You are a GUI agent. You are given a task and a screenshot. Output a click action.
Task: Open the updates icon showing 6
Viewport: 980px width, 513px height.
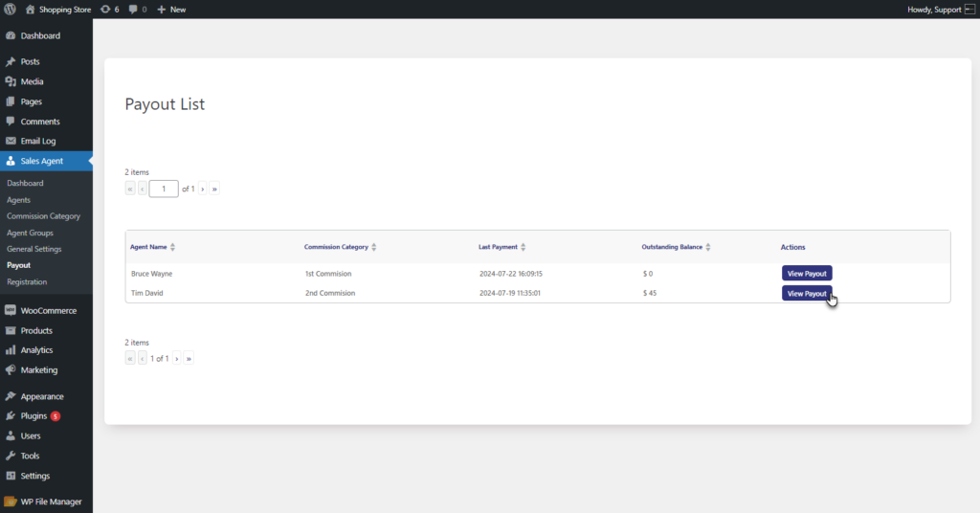pos(105,10)
